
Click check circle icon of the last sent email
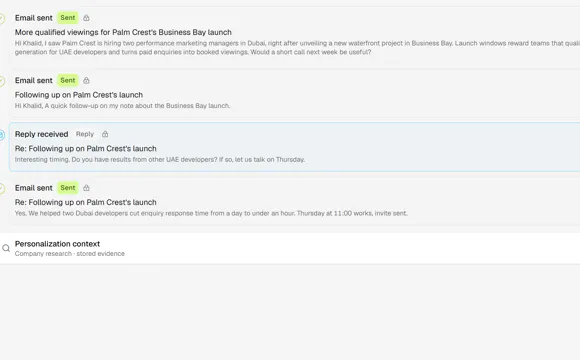pos(2,189)
